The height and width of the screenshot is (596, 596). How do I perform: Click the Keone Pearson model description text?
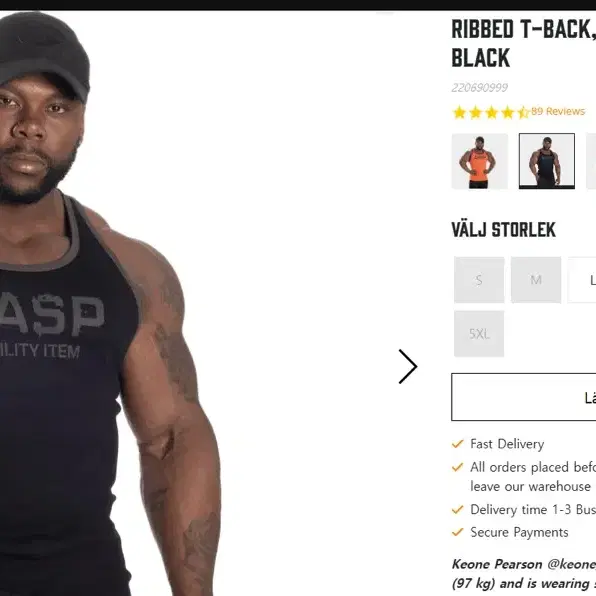[524, 574]
